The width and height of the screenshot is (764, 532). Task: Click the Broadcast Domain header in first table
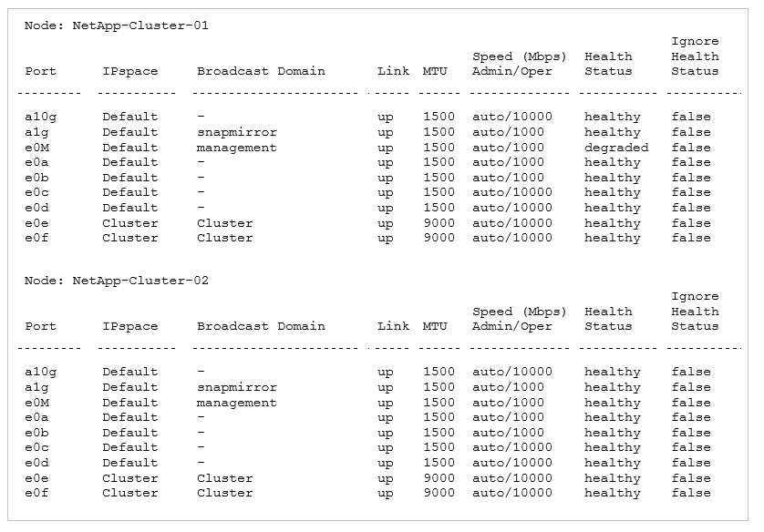click(x=261, y=71)
